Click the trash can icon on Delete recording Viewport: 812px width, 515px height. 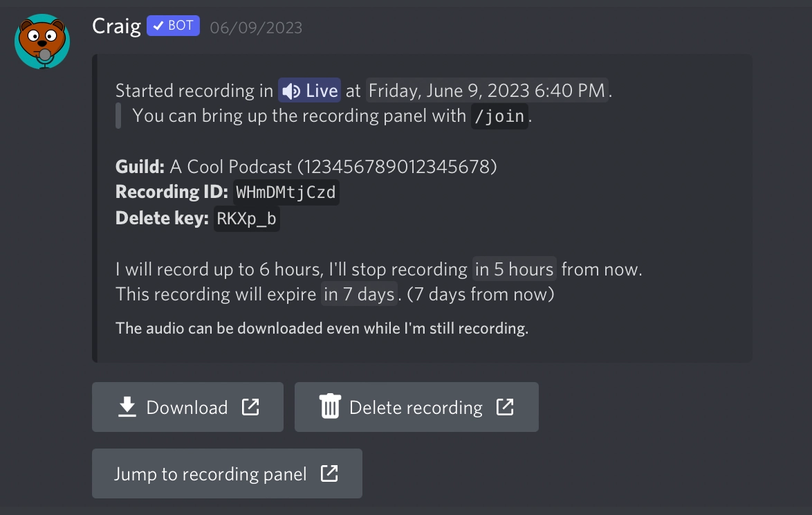point(330,407)
